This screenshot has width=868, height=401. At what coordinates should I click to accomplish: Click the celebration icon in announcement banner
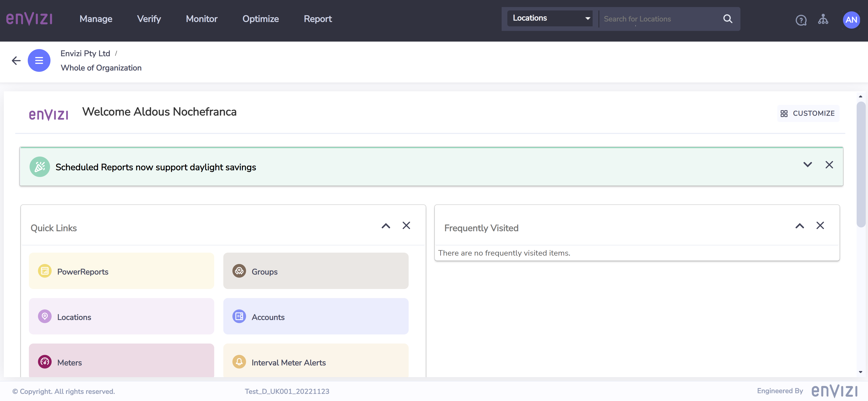(40, 167)
